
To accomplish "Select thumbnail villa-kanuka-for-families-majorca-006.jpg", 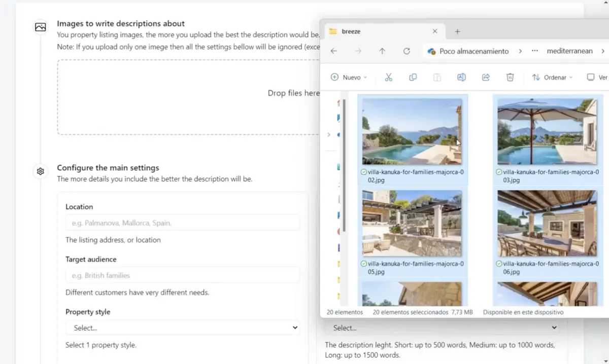I will pyautogui.click(x=547, y=223).
